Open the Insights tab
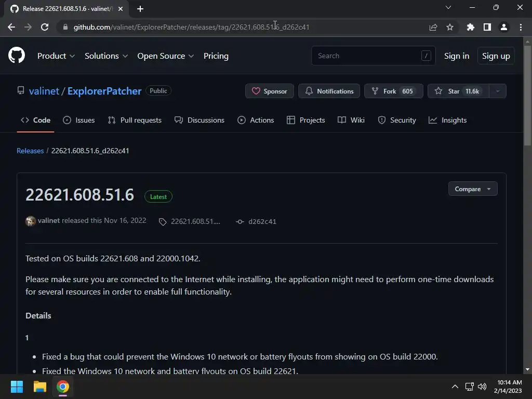The width and height of the screenshot is (532, 399). click(x=447, y=120)
